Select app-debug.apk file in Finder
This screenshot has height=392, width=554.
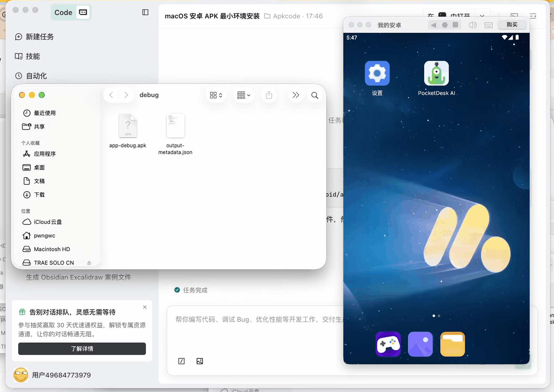(128, 131)
